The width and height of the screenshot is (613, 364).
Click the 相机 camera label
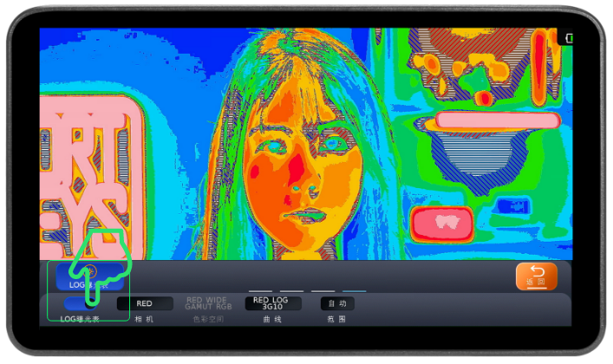tap(145, 319)
